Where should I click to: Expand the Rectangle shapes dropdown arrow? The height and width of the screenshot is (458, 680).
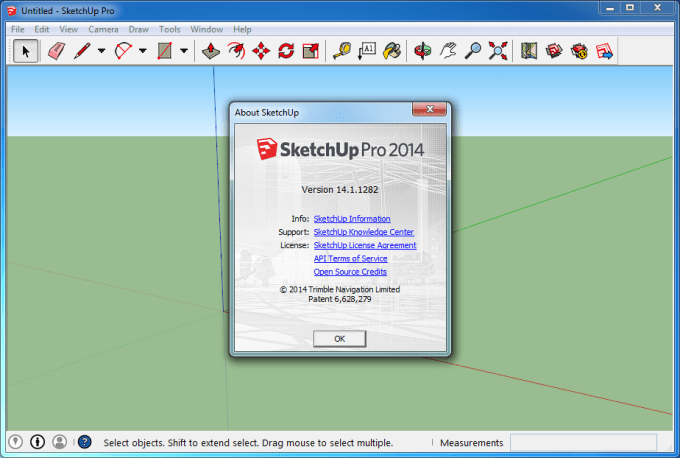(184, 51)
